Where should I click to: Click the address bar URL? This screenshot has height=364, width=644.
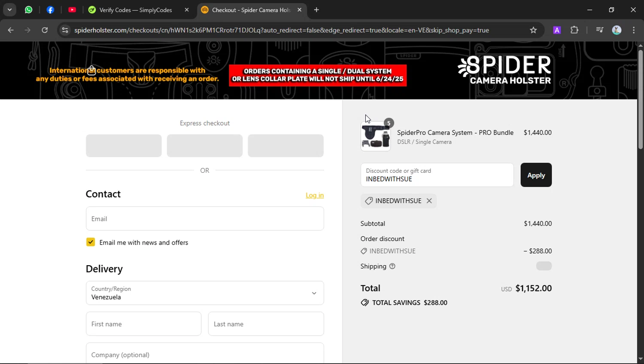click(282, 30)
